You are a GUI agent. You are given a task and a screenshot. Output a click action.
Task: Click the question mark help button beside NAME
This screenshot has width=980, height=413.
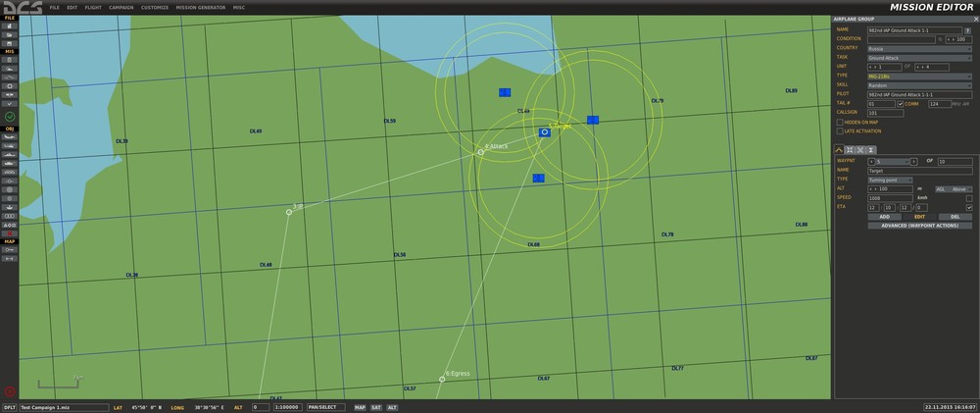coord(967,30)
